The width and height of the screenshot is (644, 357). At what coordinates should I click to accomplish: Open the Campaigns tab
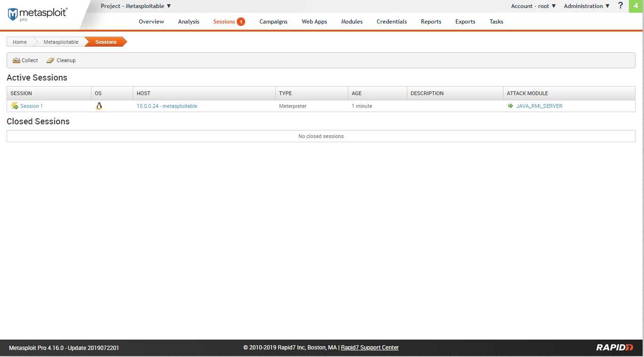point(273,22)
